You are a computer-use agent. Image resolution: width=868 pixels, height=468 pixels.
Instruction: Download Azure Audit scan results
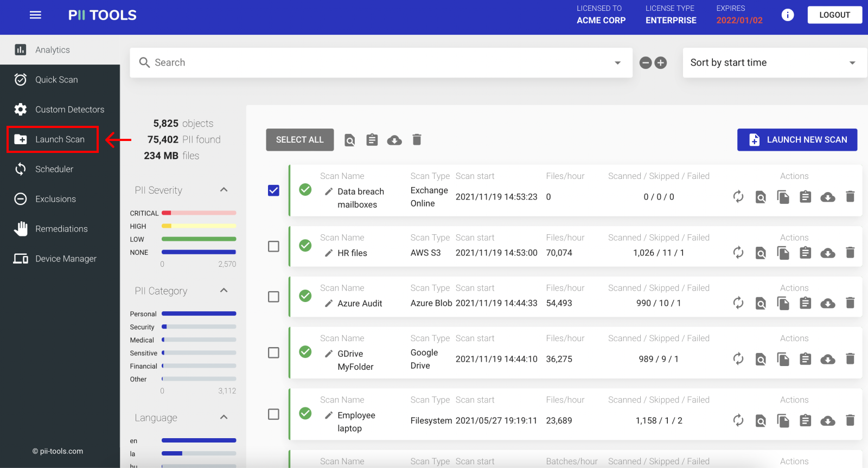(x=828, y=303)
